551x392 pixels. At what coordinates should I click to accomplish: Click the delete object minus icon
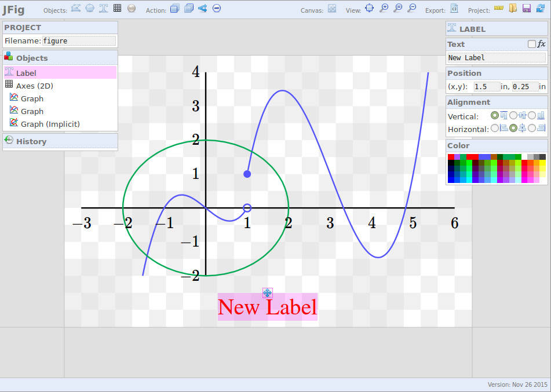(217, 8)
